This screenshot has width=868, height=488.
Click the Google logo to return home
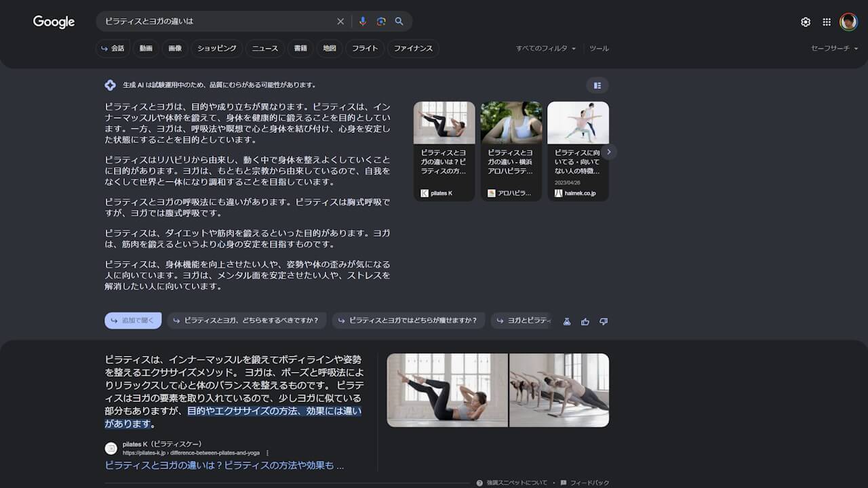(54, 22)
